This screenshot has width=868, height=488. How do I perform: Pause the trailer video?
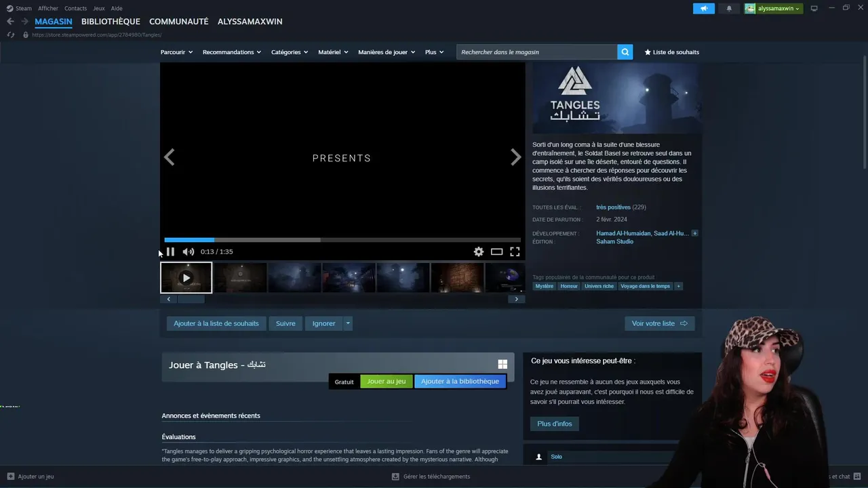click(170, 251)
